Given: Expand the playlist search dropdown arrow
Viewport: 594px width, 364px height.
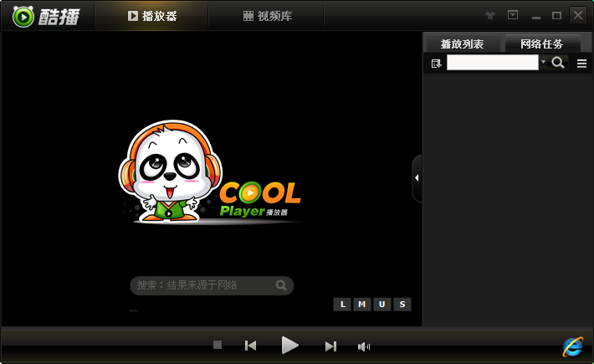Looking at the screenshot, I should click(x=543, y=62).
